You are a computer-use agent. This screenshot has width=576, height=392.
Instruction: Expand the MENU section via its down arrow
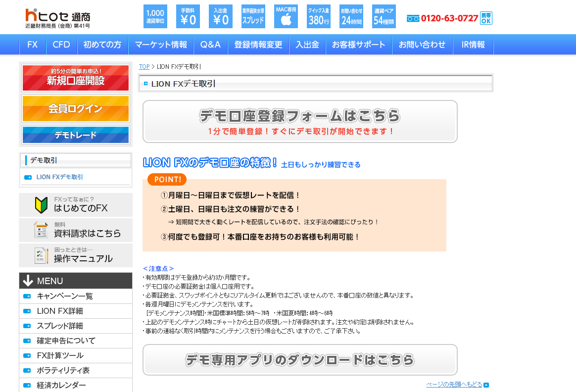pos(27,281)
